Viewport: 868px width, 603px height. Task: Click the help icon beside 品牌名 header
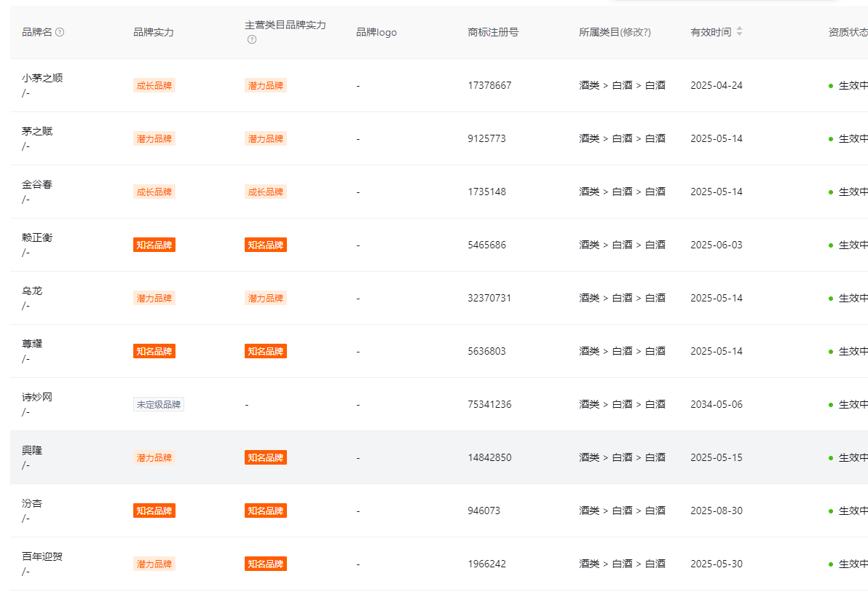point(60,32)
